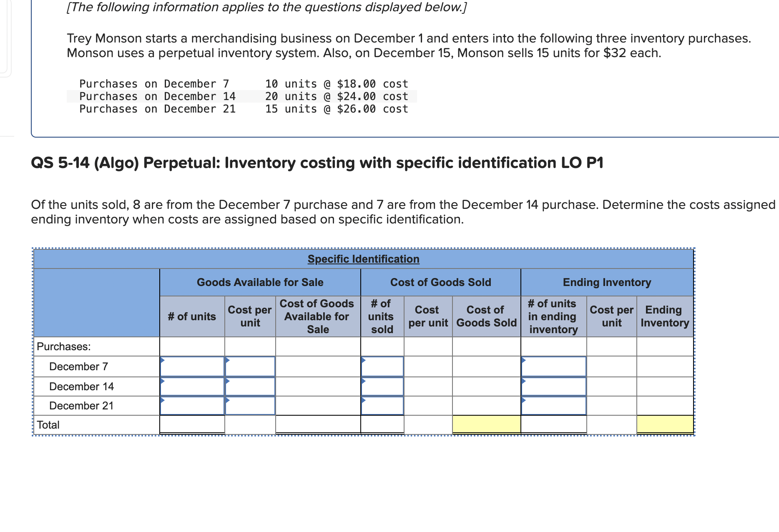779x532 pixels.
Task: Open December 21 cost per unit dropdown
Action: point(250,406)
